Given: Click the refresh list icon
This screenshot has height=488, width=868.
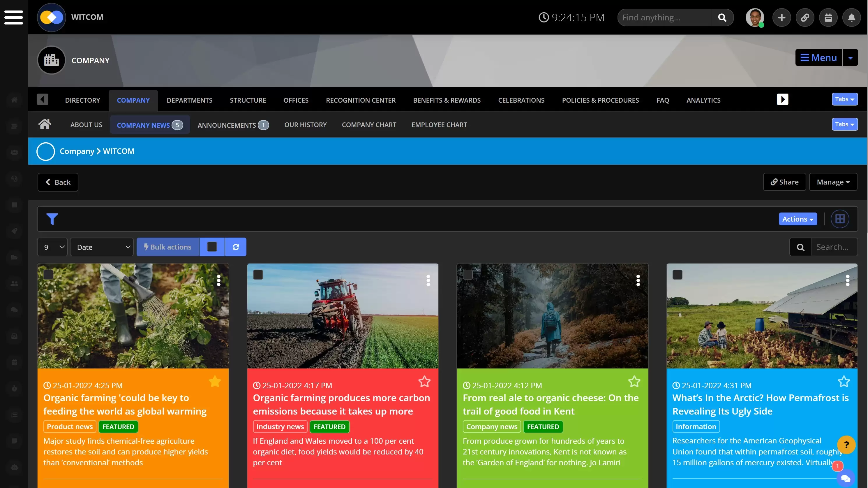Looking at the screenshot, I should 236,247.
